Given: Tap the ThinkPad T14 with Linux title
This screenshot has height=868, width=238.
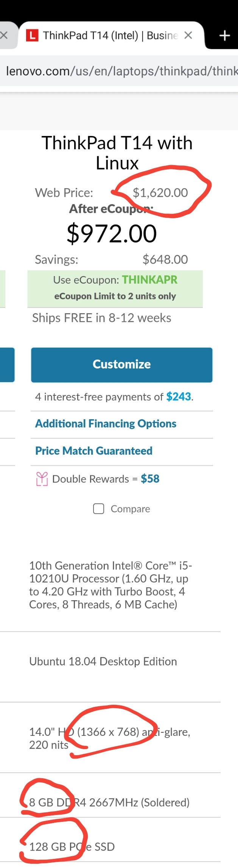Looking at the screenshot, I should click(x=117, y=153).
